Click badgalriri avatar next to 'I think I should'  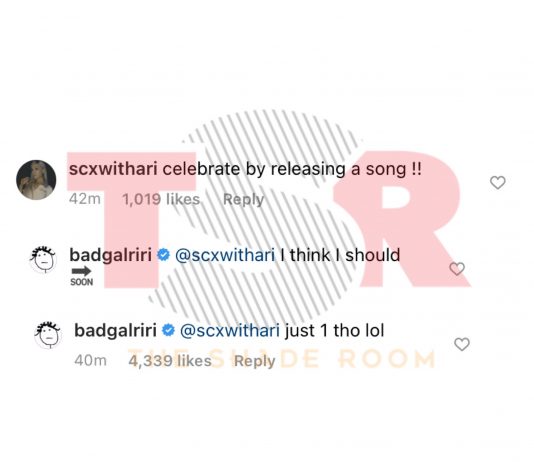click(43, 260)
